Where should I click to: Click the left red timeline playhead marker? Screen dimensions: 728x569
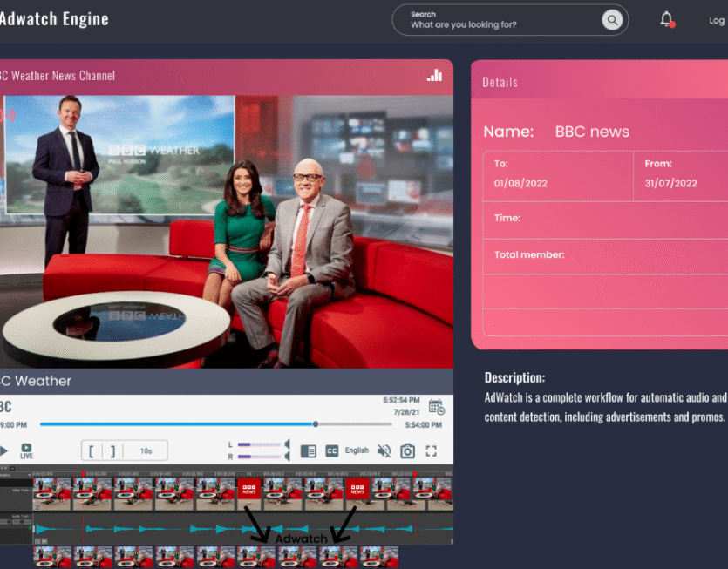point(84,474)
